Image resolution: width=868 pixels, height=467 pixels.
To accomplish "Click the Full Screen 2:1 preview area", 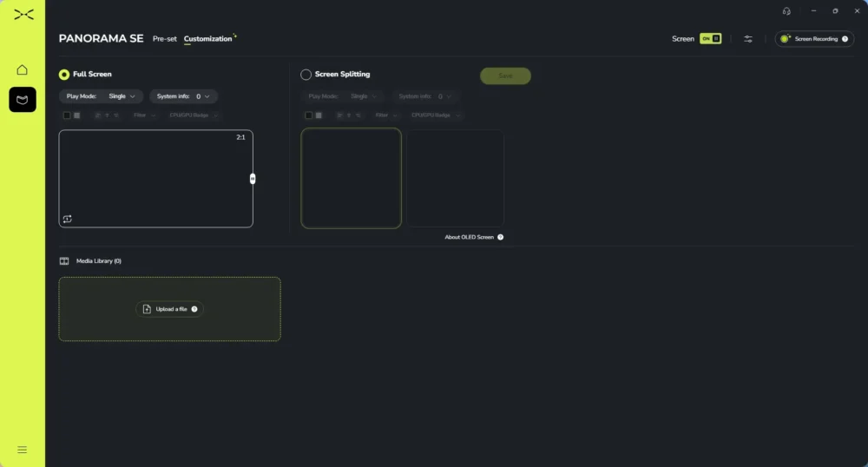I will 156,179.
